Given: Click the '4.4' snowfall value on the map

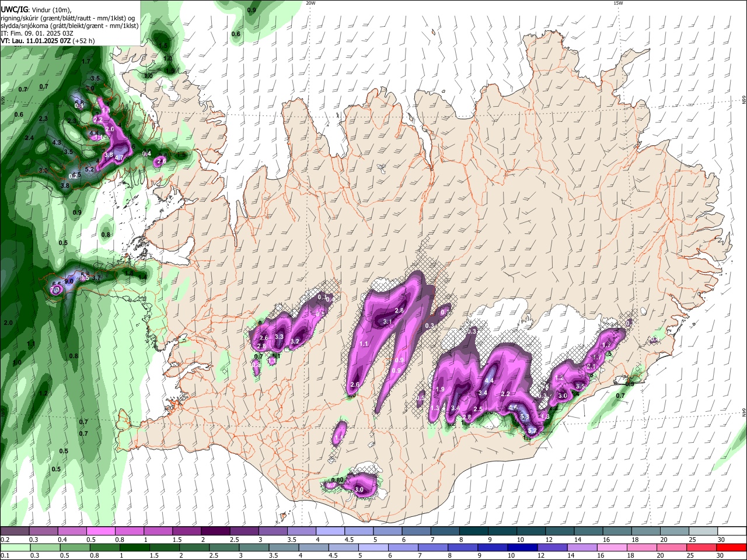Looking at the screenshot, I should click(490, 380).
